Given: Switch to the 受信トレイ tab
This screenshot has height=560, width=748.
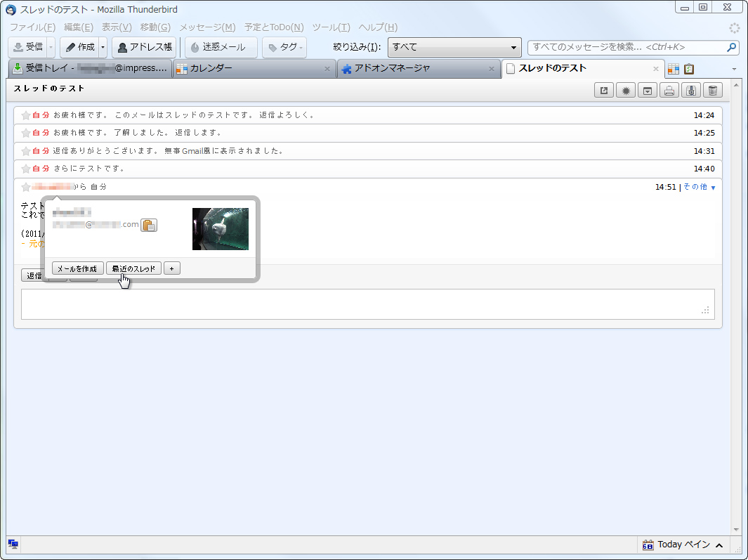Looking at the screenshot, I should coord(90,68).
